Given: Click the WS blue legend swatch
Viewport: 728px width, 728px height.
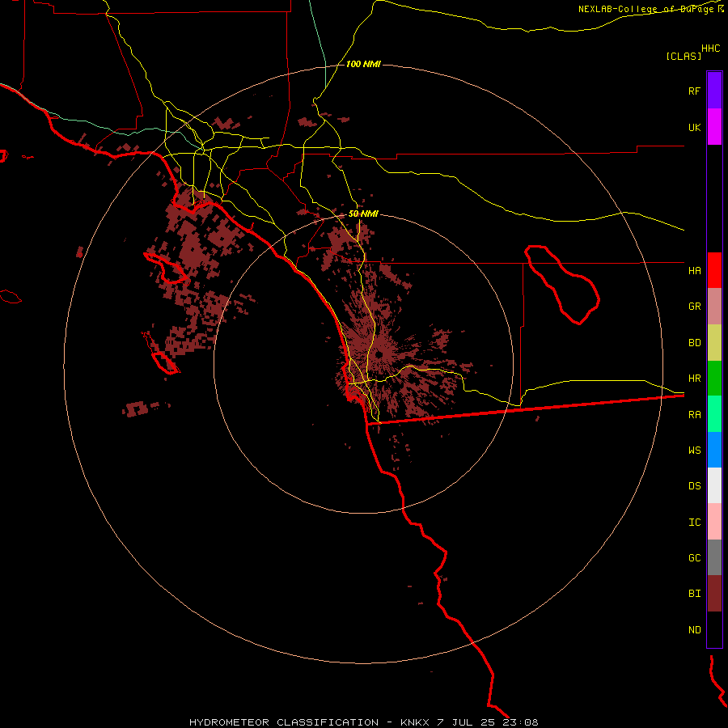Looking at the screenshot, I should 714,450.
